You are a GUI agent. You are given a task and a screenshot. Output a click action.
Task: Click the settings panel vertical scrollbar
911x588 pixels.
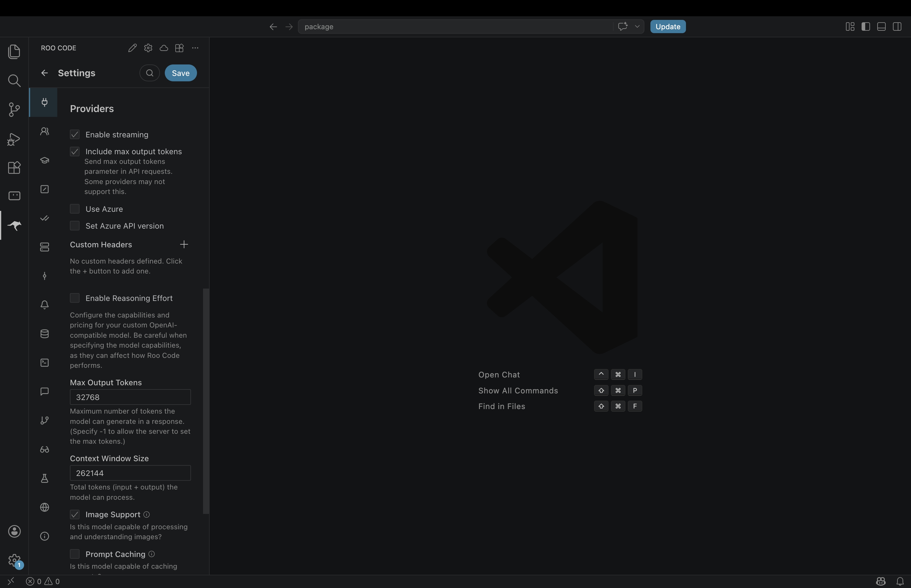pyautogui.click(x=206, y=401)
